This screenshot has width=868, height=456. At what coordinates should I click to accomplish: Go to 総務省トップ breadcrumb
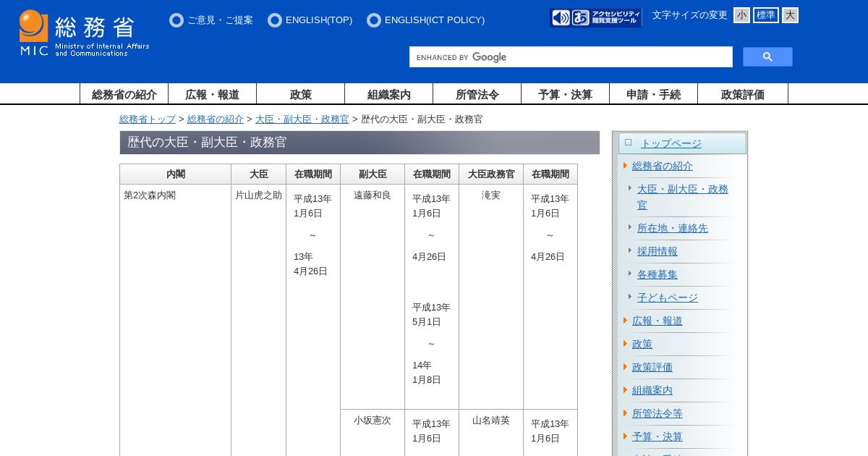click(148, 119)
